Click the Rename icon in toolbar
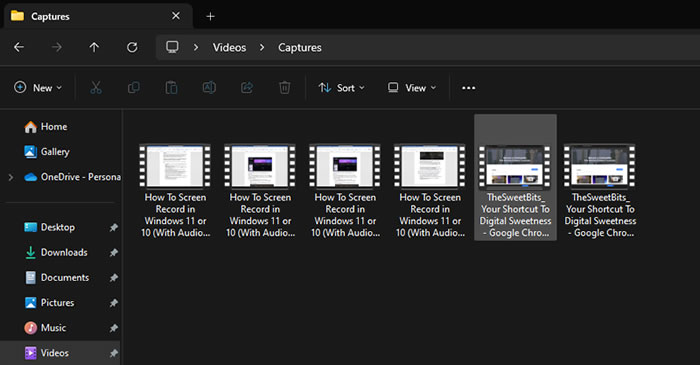 click(209, 87)
